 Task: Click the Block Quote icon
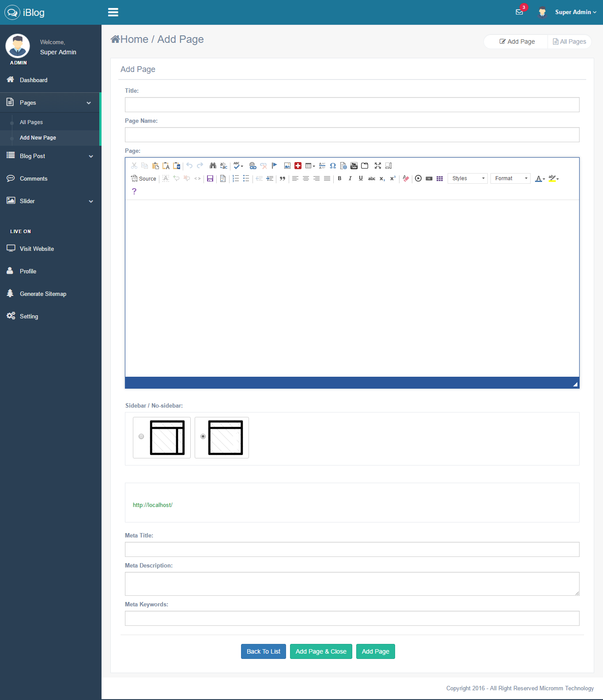(x=283, y=178)
